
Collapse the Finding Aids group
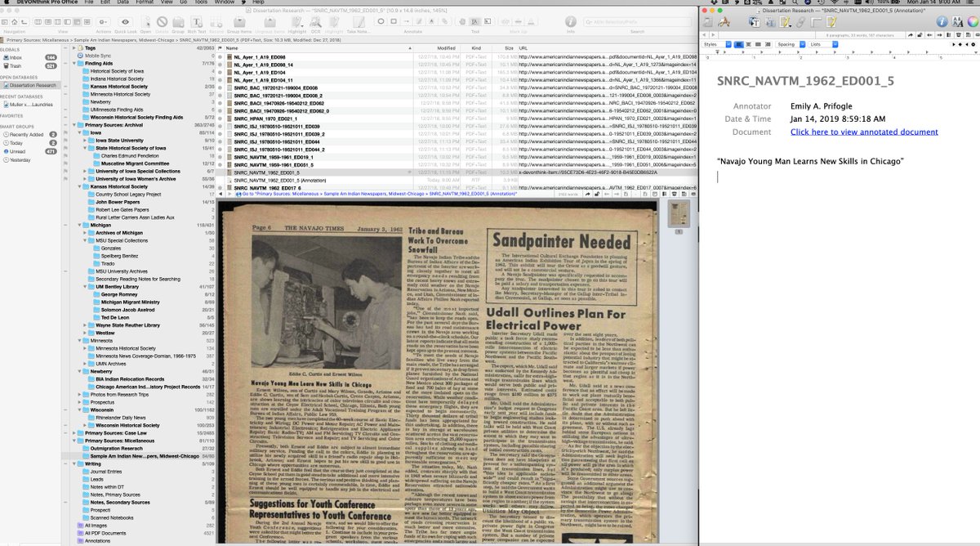74,63
